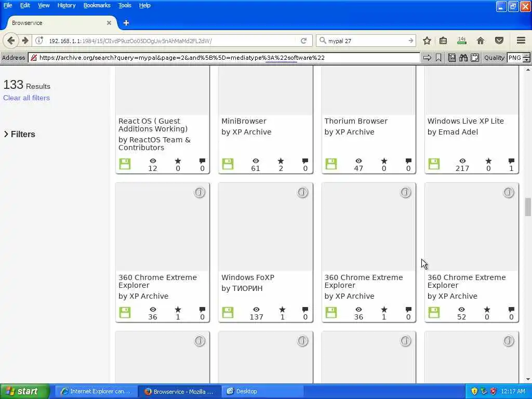The image size is (532, 399).
Task: Click the binoculars find icon
Action: [x=463, y=58]
